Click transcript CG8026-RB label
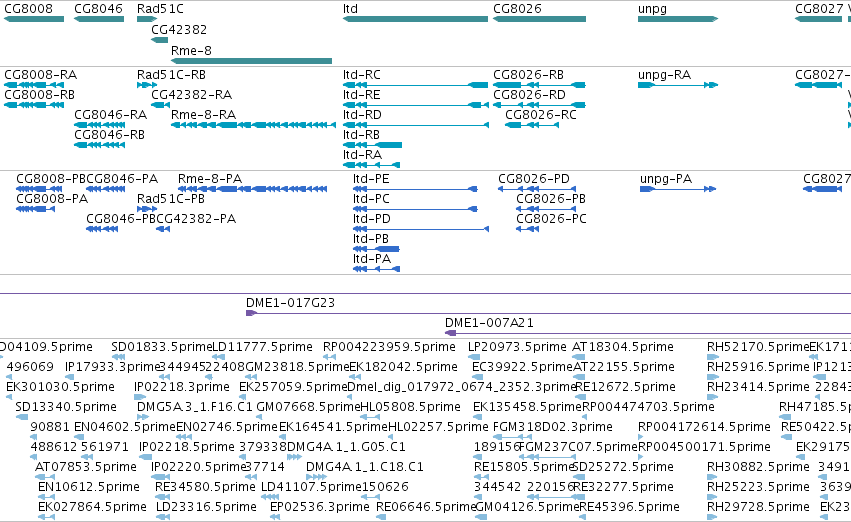This screenshot has height=522, width=851. point(528,75)
